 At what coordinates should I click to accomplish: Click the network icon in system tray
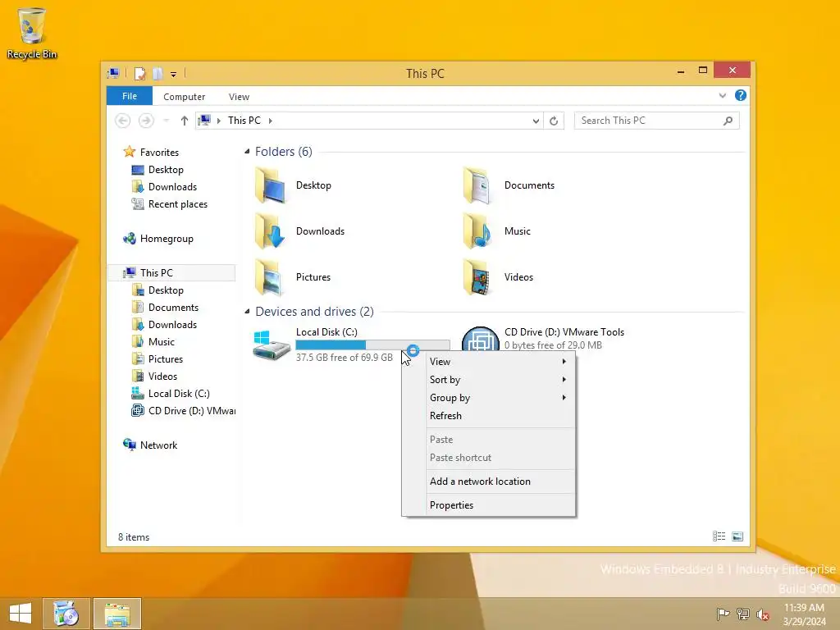[x=743, y=614]
